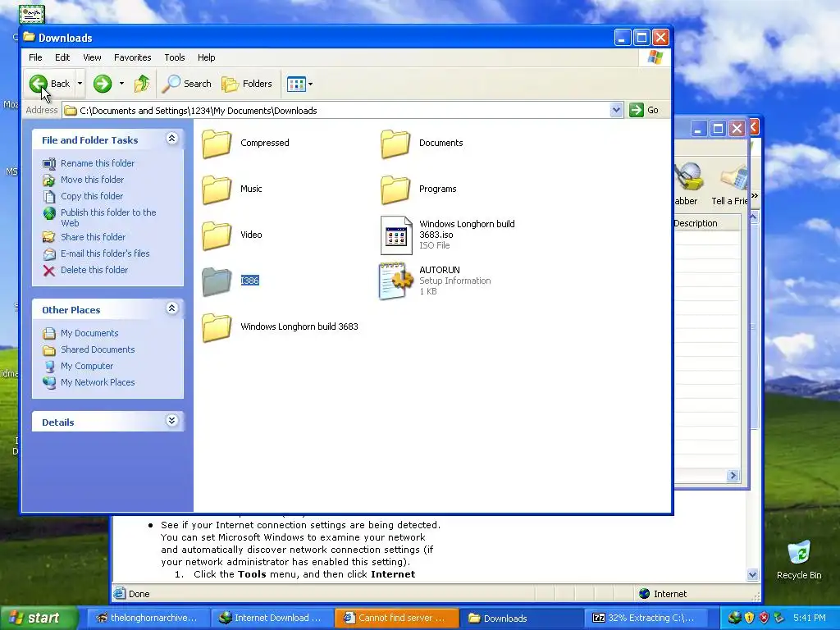Screen dimensions: 840x630
Task: Select the AUTORUN setup information file icon
Action: click(396, 281)
